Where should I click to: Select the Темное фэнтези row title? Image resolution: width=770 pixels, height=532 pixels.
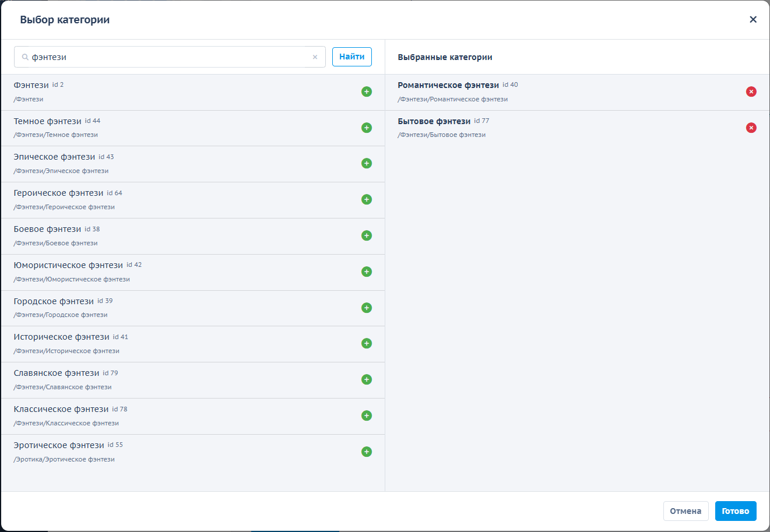48,121
